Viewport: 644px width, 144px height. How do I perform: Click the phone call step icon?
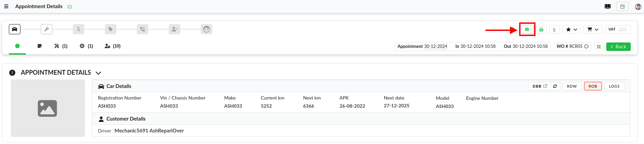[143, 29]
